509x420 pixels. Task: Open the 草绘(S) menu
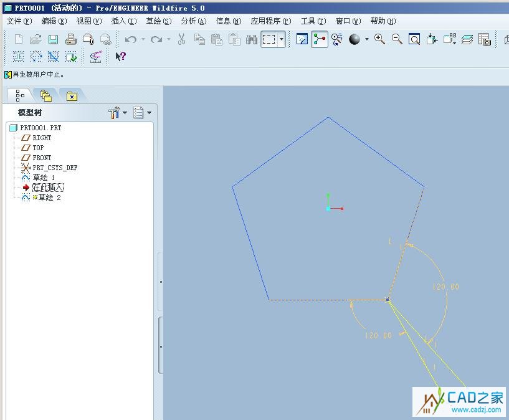(x=159, y=21)
